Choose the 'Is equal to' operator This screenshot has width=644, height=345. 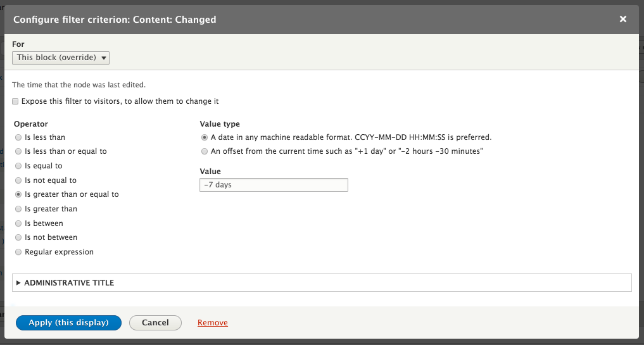click(18, 166)
